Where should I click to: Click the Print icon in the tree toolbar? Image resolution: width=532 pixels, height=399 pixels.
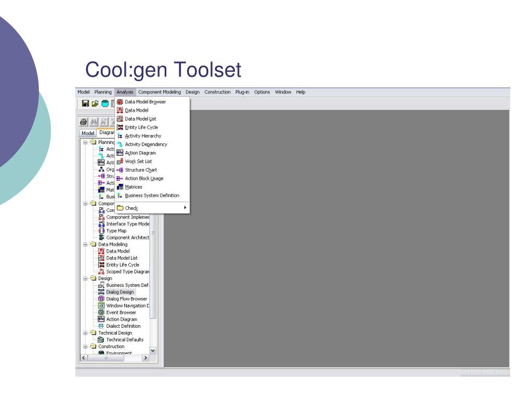coord(84,122)
